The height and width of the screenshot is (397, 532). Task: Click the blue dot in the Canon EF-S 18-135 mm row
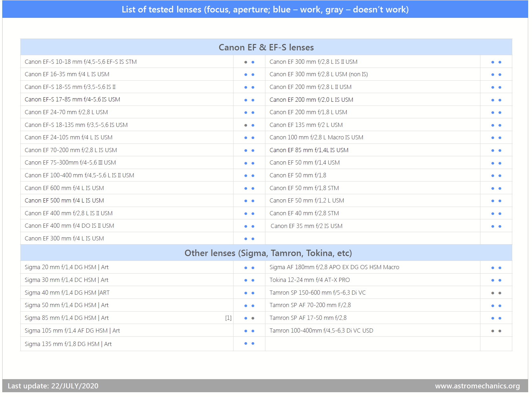[x=253, y=125]
